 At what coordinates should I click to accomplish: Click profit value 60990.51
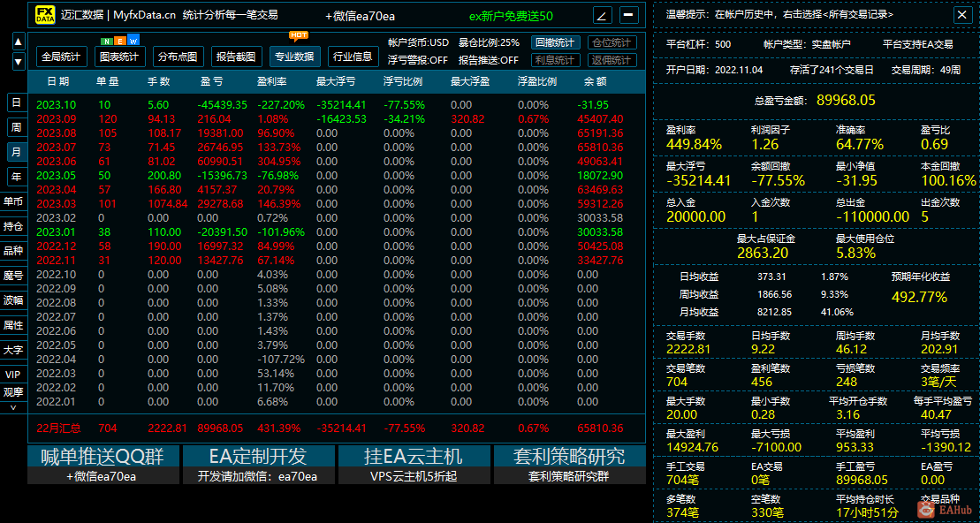(222, 162)
